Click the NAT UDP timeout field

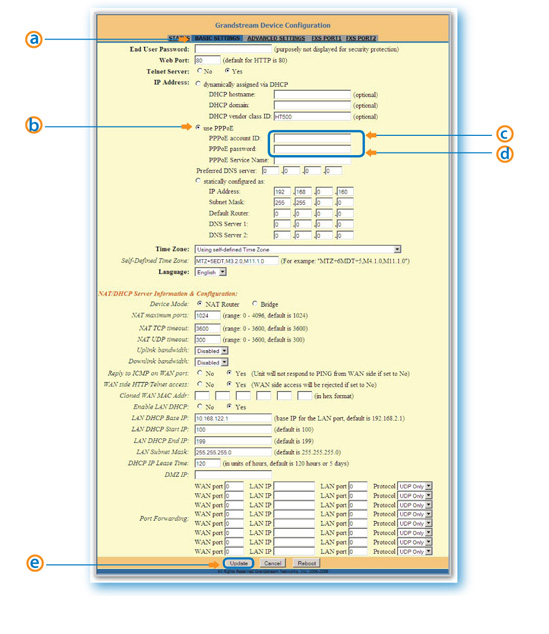coord(207,340)
